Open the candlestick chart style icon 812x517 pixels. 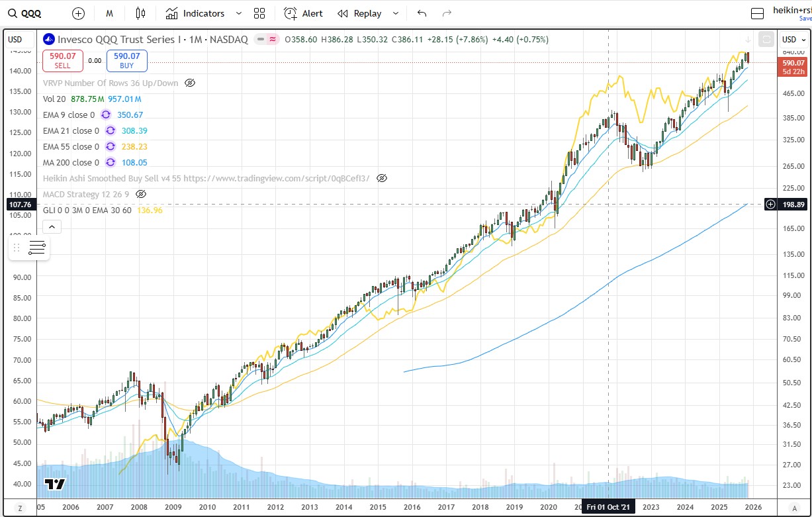(x=140, y=13)
